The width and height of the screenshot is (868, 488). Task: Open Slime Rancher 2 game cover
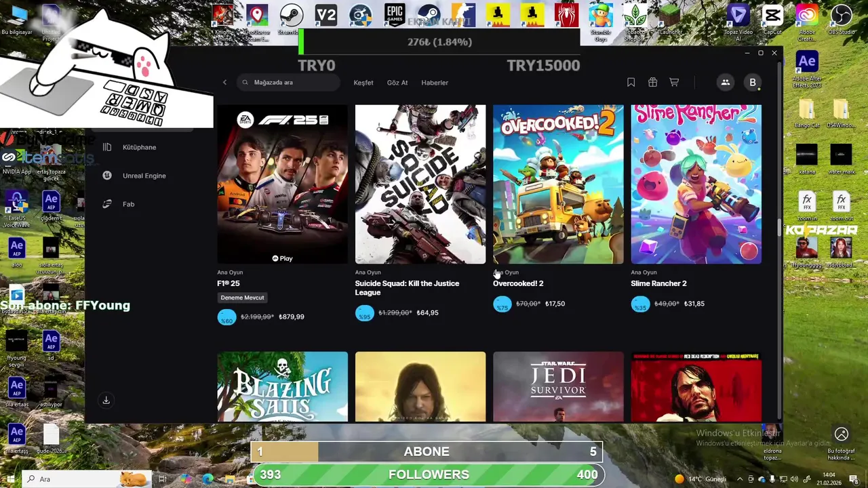click(x=696, y=184)
